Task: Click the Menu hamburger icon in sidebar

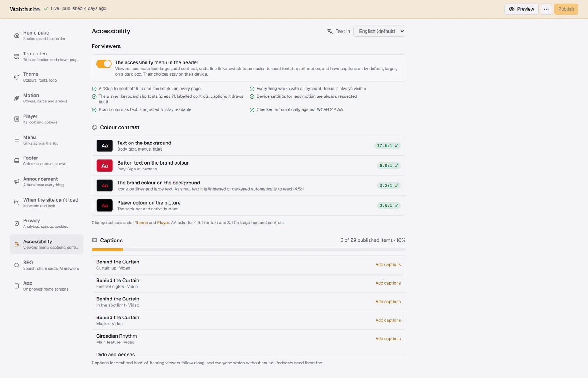Action: pos(17,140)
